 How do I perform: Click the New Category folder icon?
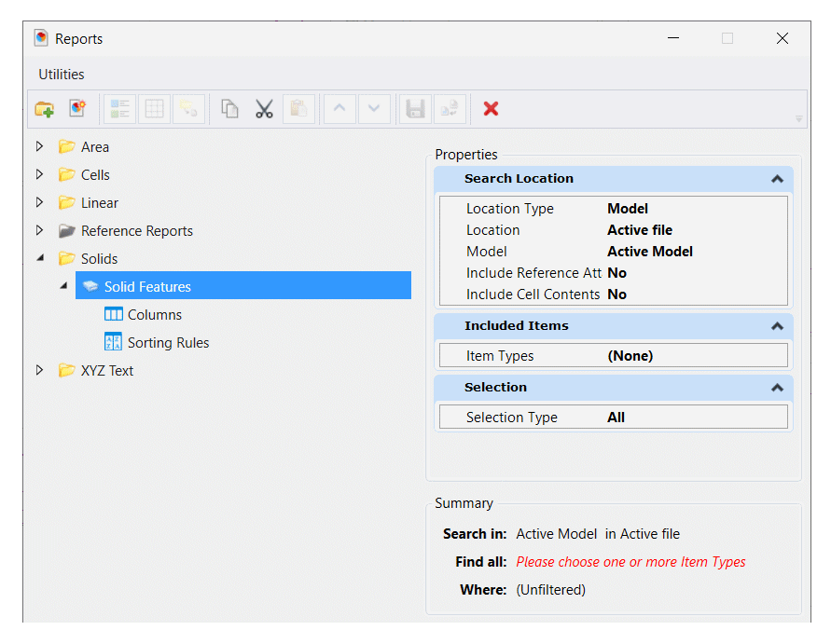pos(44,109)
